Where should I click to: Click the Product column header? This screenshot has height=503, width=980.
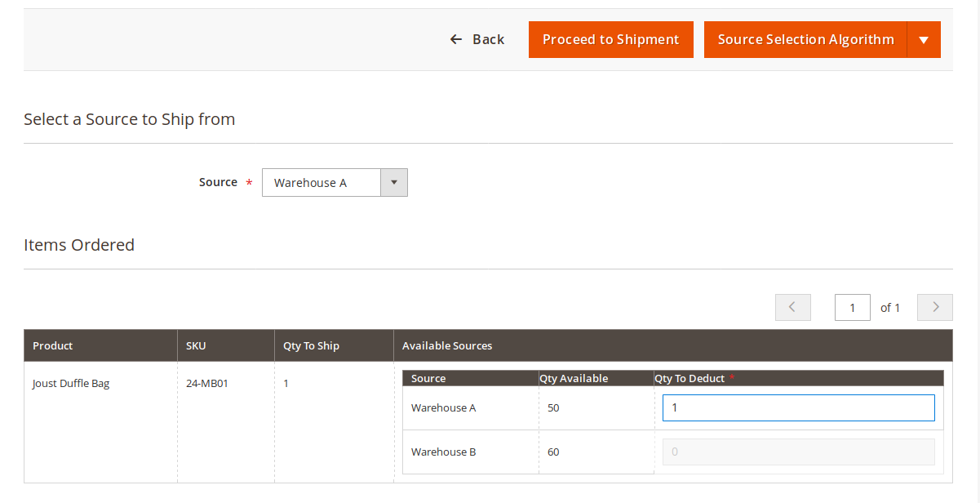pos(100,345)
